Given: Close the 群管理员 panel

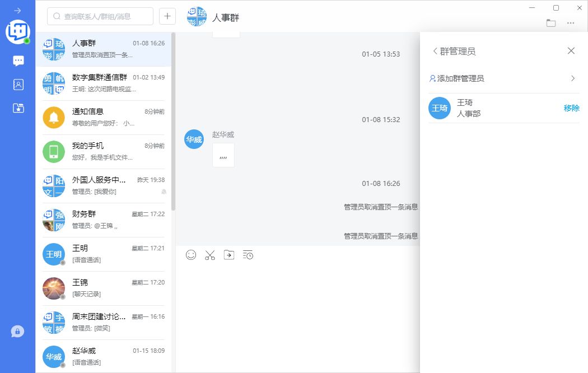Looking at the screenshot, I should [571, 51].
